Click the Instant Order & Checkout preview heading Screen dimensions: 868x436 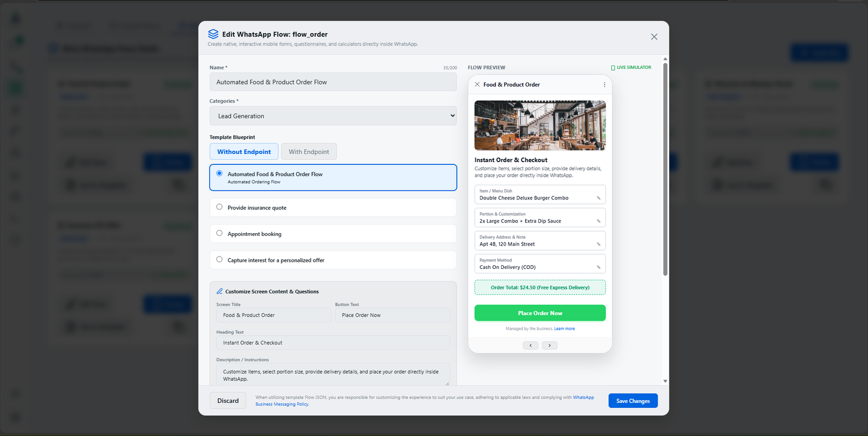[511, 160]
